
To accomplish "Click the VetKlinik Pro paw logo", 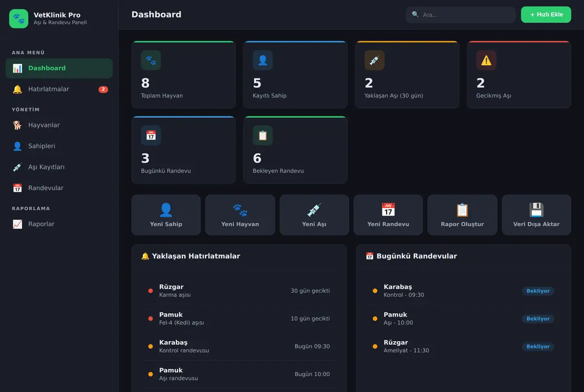I will (19, 18).
